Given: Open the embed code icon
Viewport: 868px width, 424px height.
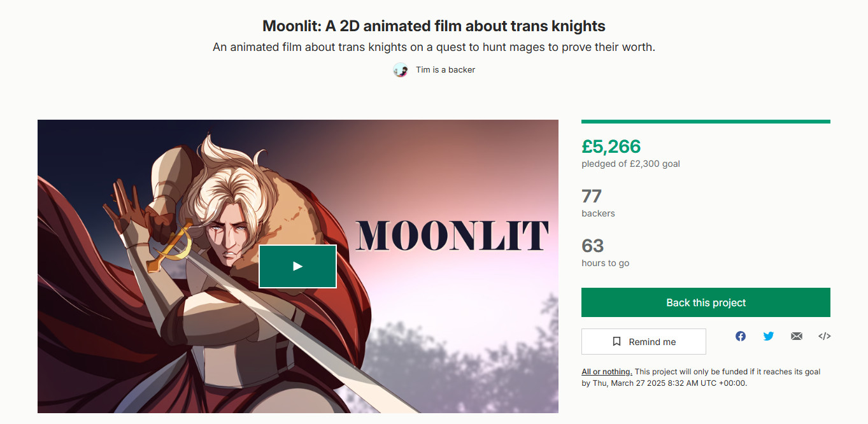Looking at the screenshot, I should (825, 336).
